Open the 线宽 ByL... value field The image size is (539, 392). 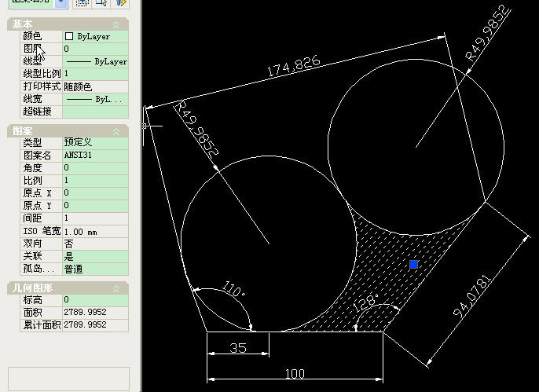[95, 99]
